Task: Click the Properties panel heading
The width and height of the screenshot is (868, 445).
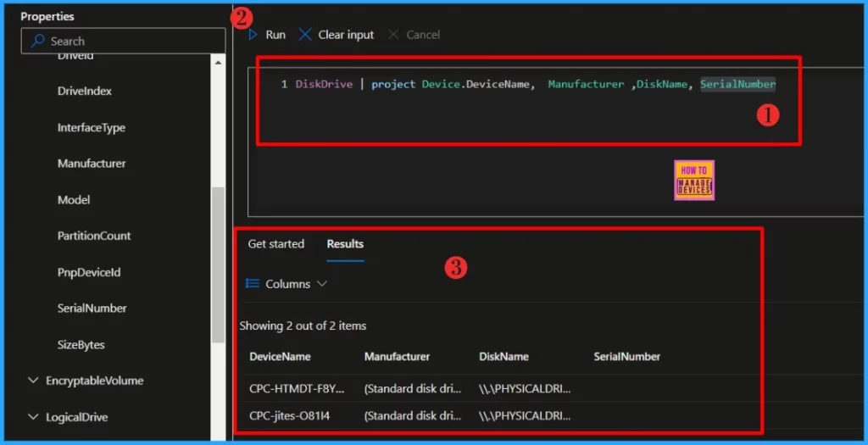Action: 47,17
